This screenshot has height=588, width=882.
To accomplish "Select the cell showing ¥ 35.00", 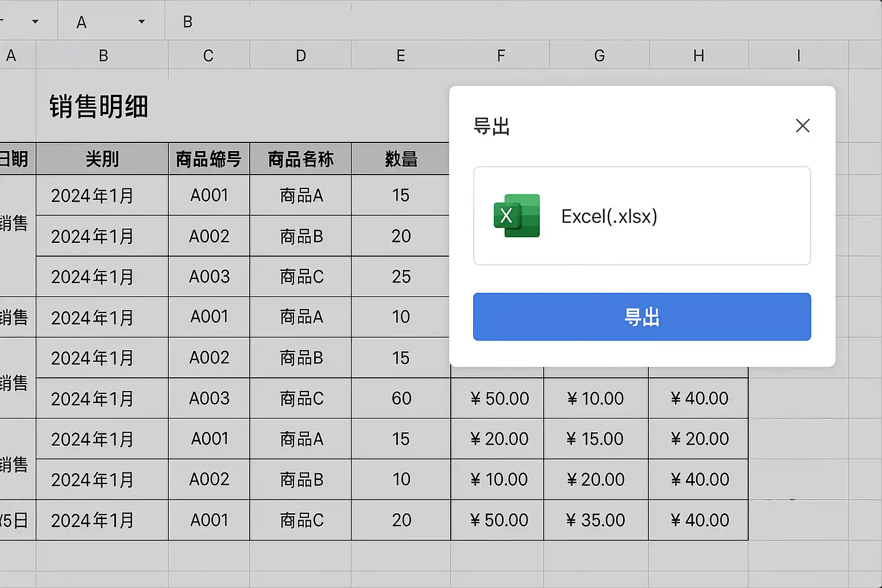I will pos(595,520).
